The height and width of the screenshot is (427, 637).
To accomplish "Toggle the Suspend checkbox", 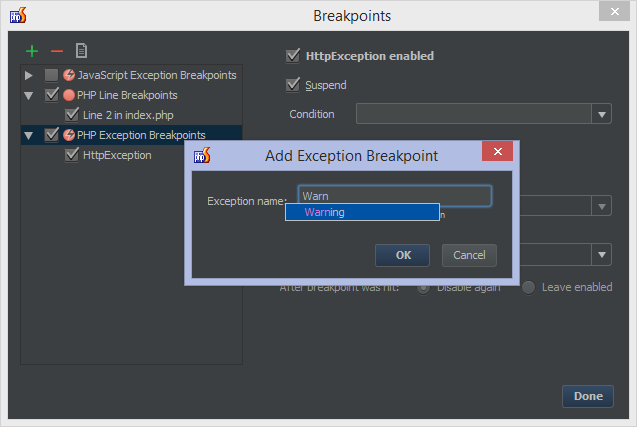I will click(x=293, y=85).
